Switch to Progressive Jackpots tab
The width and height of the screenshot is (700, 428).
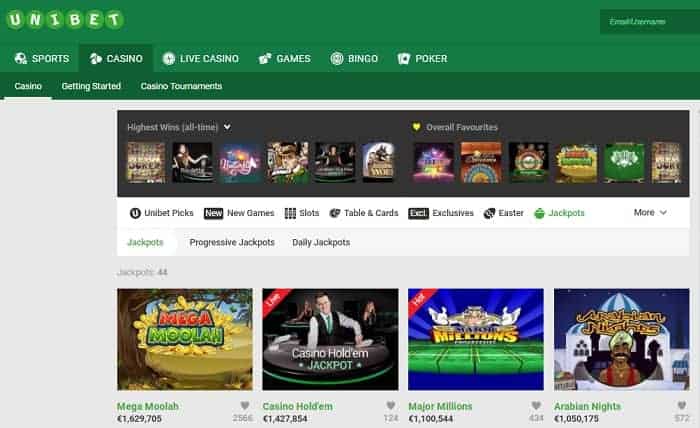(232, 242)
